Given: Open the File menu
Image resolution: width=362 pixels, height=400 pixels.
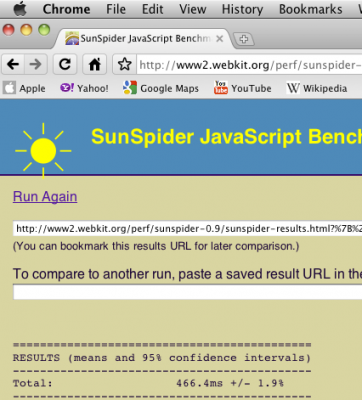Looking at the screenshot, I should tap(116, 9).
